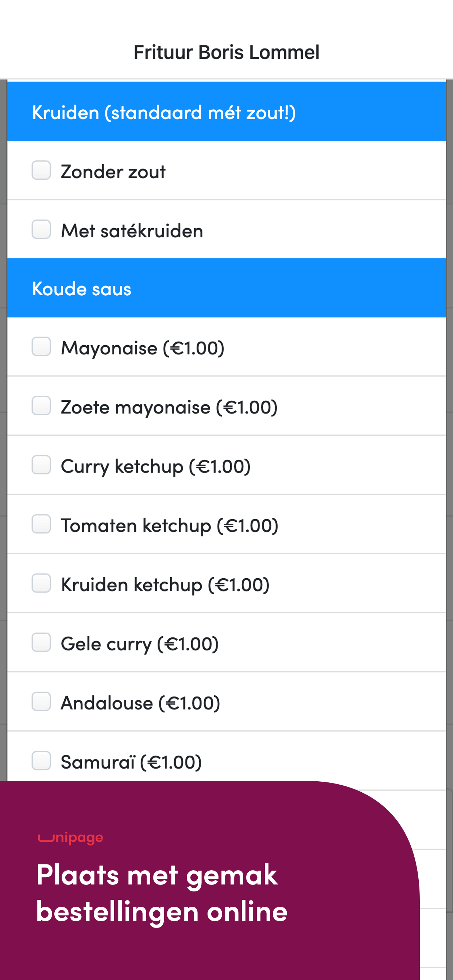Enable the Met satékruiden option
Screen dimensions: 453x980
pos(41,229)
